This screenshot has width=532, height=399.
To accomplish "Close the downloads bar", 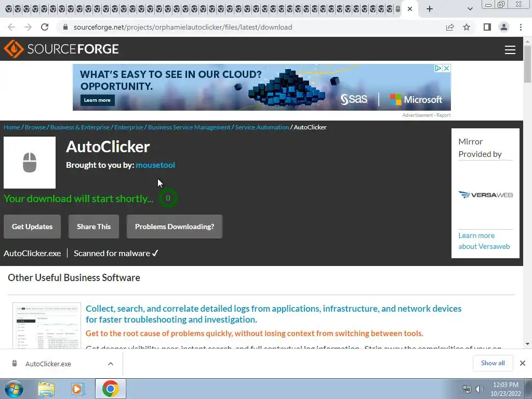I will coord(523,363).
